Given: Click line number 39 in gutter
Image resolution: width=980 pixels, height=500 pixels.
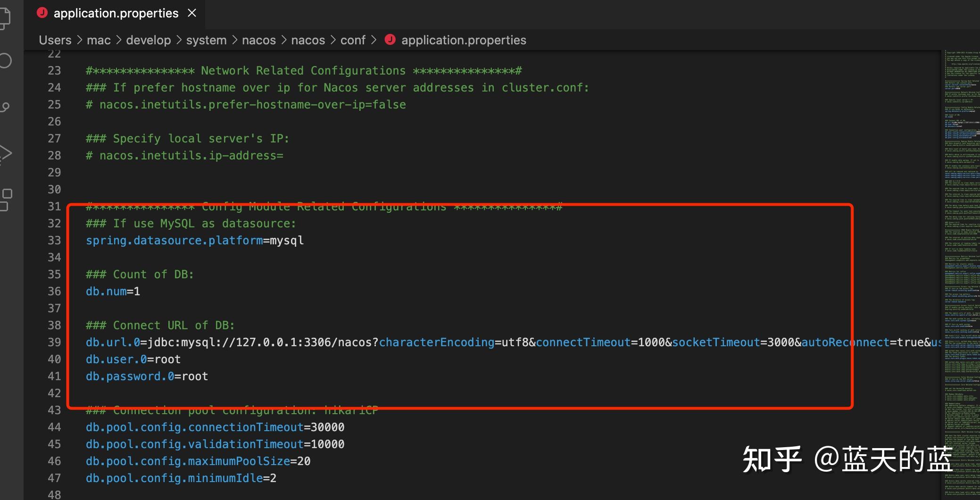Looking at the screenshot, I should 54,342.
